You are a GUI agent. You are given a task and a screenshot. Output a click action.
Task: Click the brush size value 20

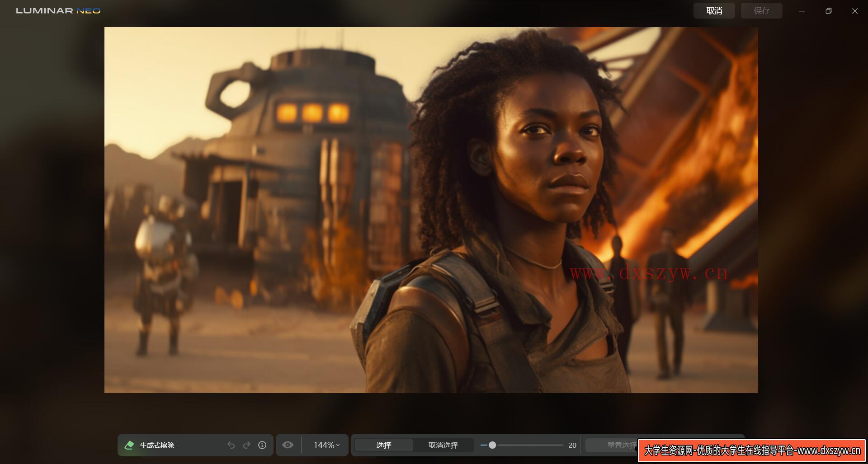tap(572, 445)
